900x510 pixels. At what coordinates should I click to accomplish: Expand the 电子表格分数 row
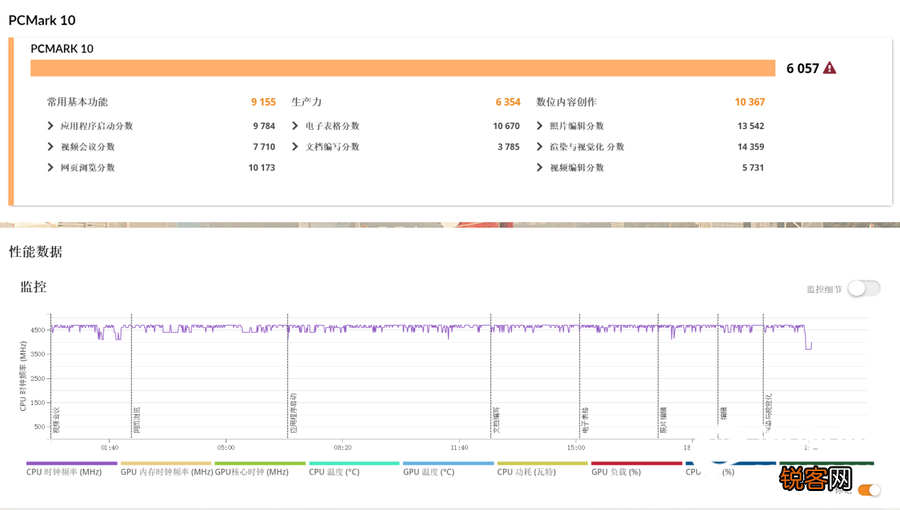295,126
